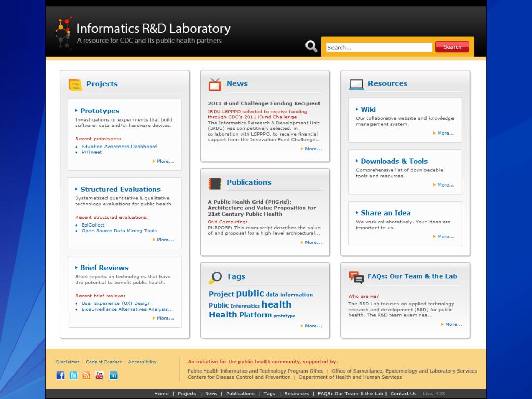Select the 'prototype' tag
Viewport: 532px width, 399px height.
tap(284, 316)
